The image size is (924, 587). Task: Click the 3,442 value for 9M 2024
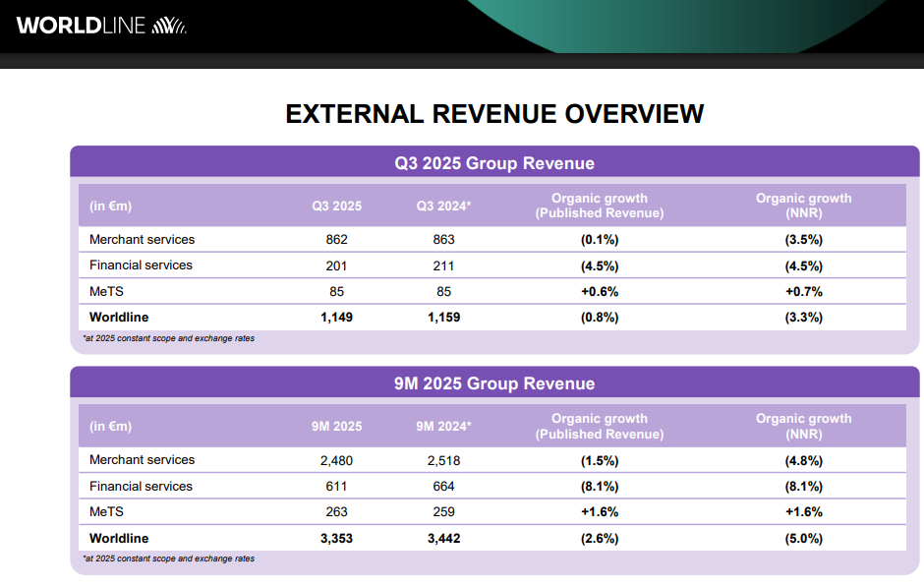[443, 538]
